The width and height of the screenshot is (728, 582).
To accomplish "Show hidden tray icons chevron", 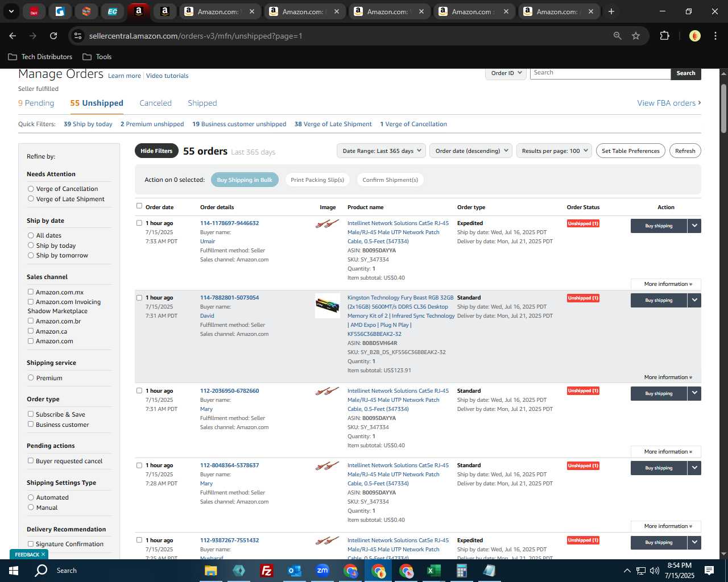I will 627,571.
